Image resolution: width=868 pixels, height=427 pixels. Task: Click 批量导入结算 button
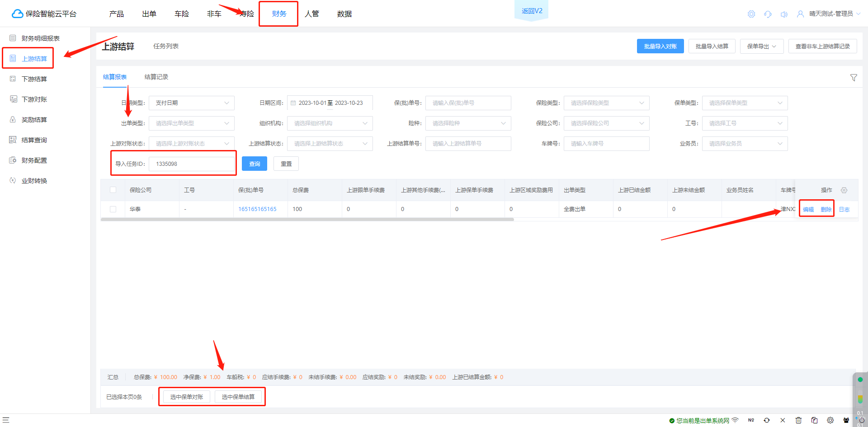(x=712, y=46)
